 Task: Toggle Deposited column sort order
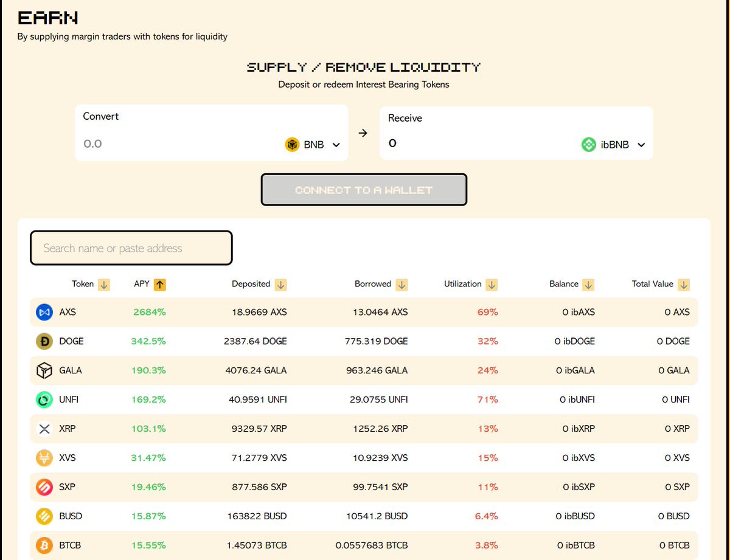(x=280, y=284)
